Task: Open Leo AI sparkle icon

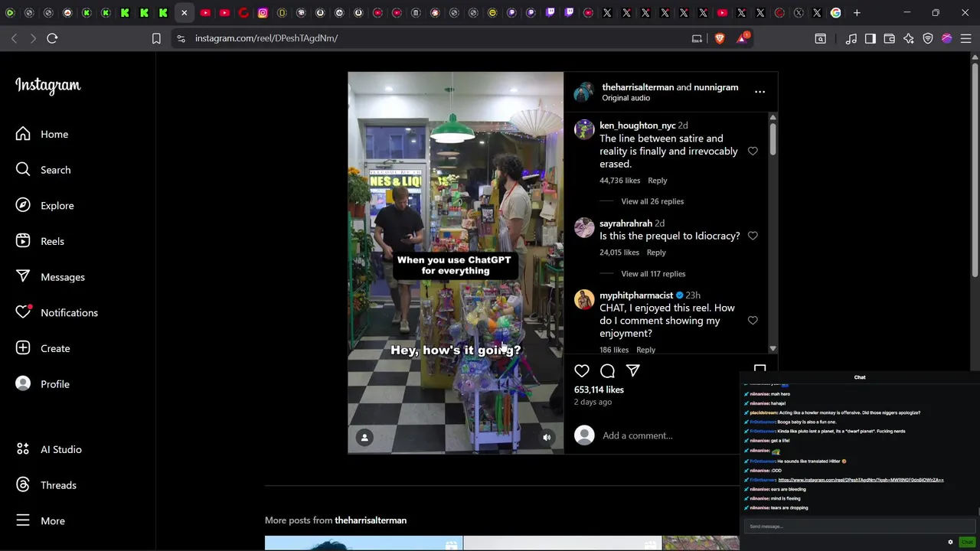Action: click(x=909, y=38)
